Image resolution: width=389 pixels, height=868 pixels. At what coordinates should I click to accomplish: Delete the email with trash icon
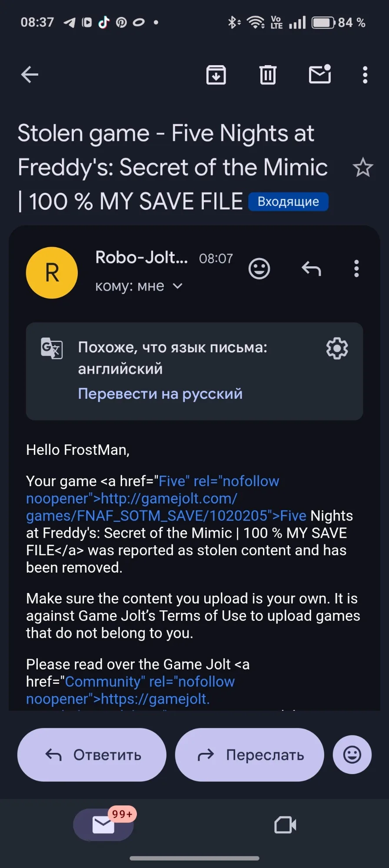[268, 75]
